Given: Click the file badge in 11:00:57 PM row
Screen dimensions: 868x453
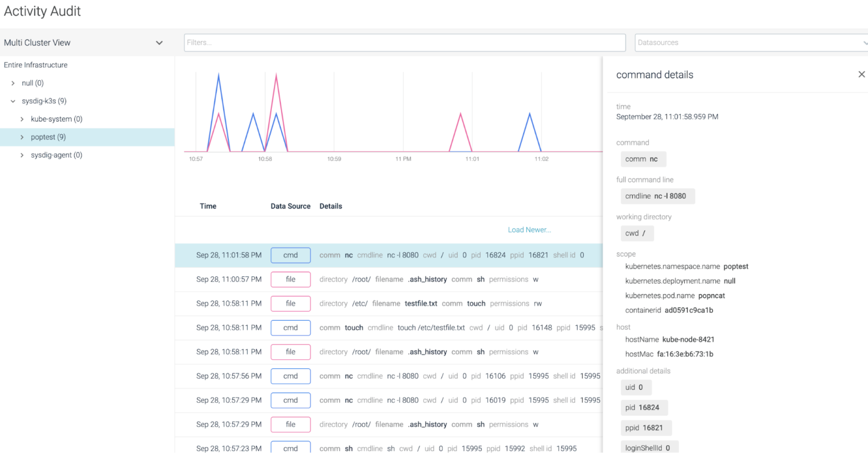Looking at the screenshot, I should [290, 280].
